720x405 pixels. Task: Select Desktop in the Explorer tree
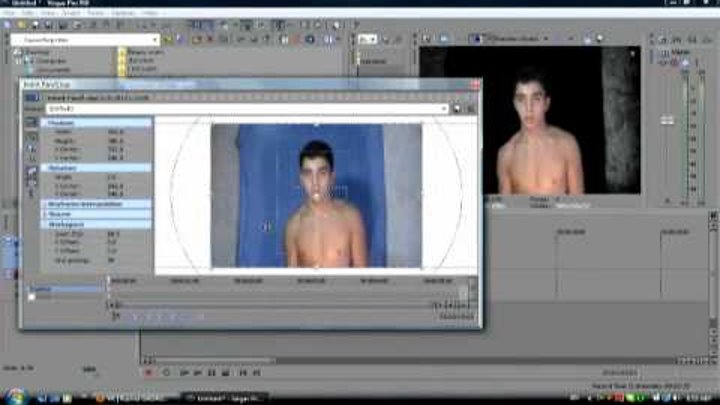pyautogui.click(x=37, y=52)
